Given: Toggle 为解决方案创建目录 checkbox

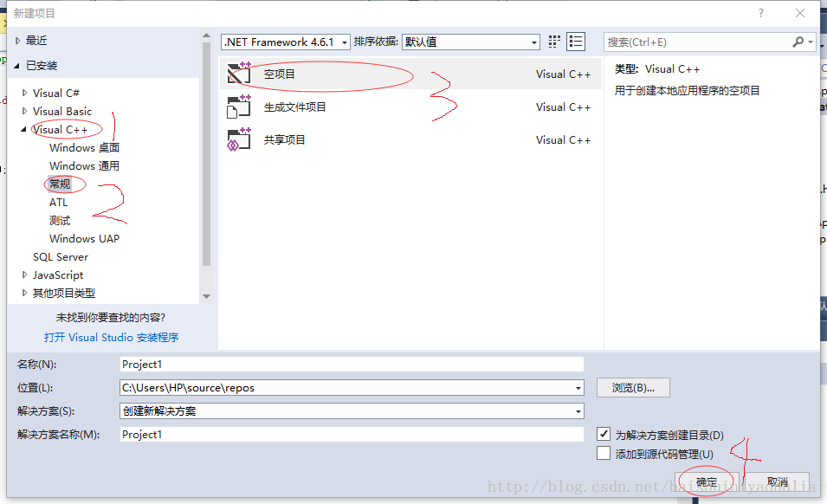Looking at the screenshot, I should pos(604,434).
